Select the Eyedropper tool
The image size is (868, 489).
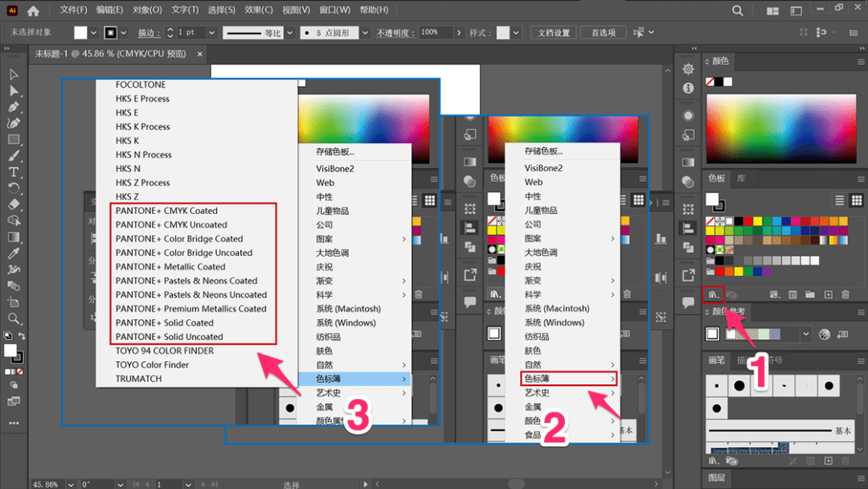(x=14, y=253)
